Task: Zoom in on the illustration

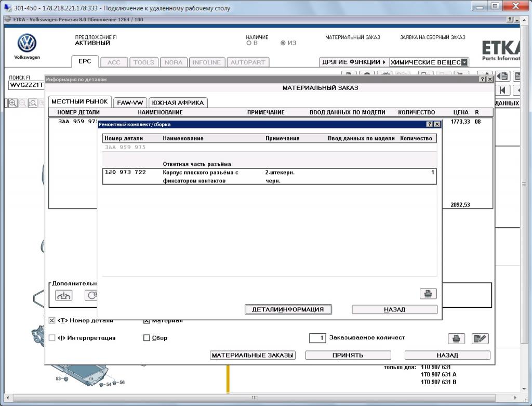Action: 13,103
